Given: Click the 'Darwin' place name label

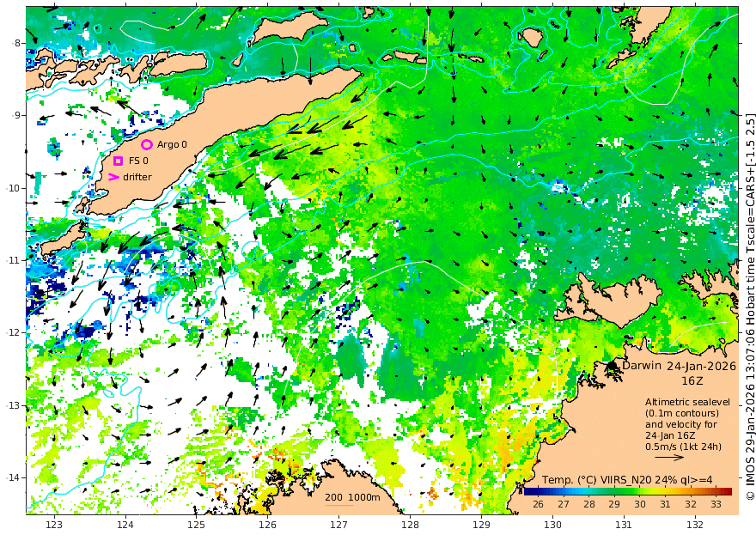Looking at the screenshot, I should 642,365.
